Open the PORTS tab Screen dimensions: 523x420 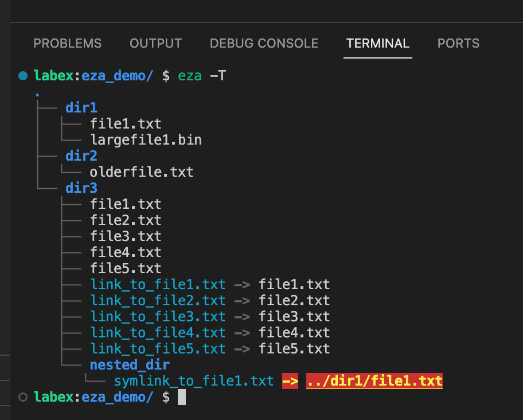point(458,44)
